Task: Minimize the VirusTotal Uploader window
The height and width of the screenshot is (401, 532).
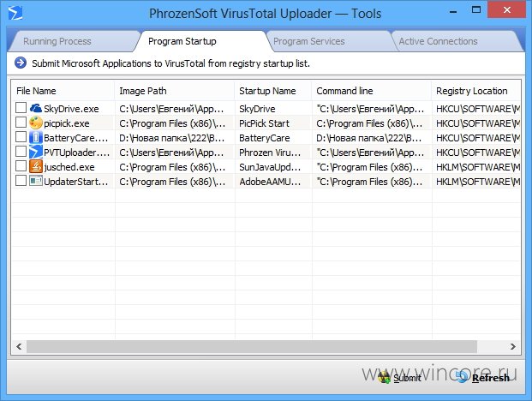Action: point(453,11)
